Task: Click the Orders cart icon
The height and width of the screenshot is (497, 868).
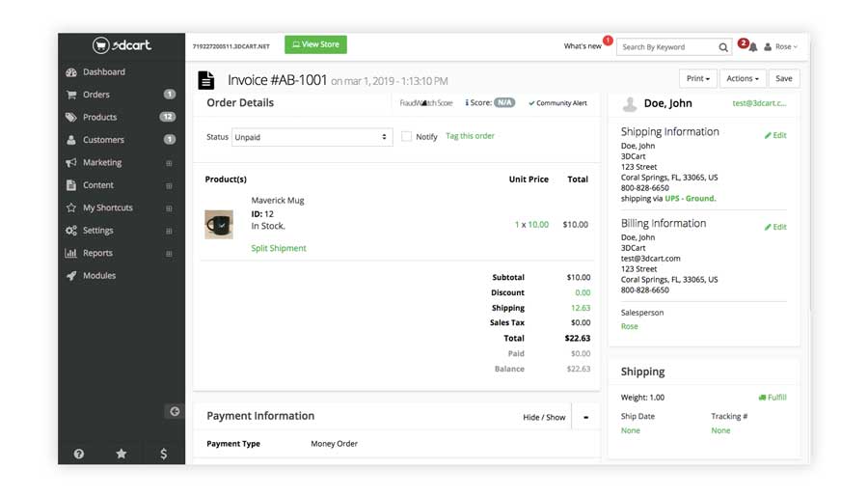Action: [x=70, y=95]
